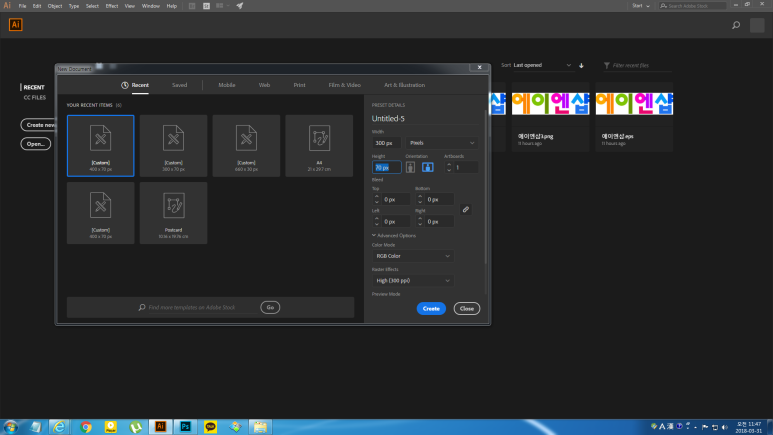
Task: Select CC FILES in the Start sidebar
Action: [35, 98]
